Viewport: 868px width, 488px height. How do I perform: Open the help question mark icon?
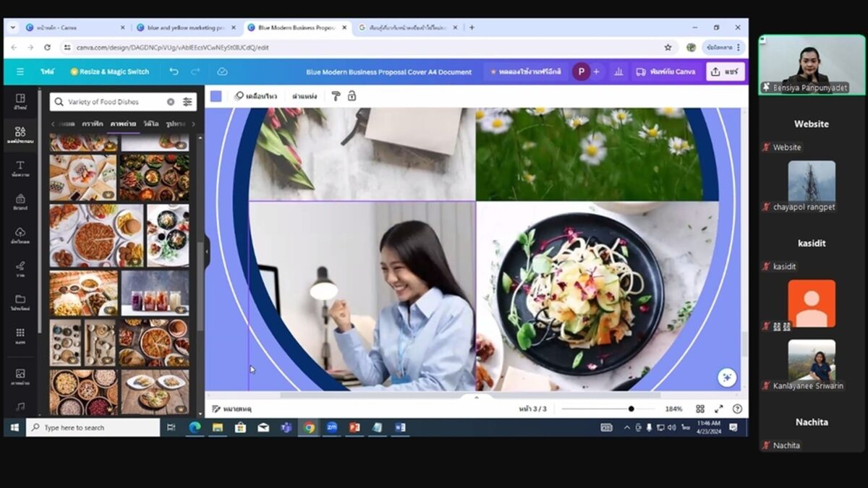pyautogui.click(x=737, y=409)
